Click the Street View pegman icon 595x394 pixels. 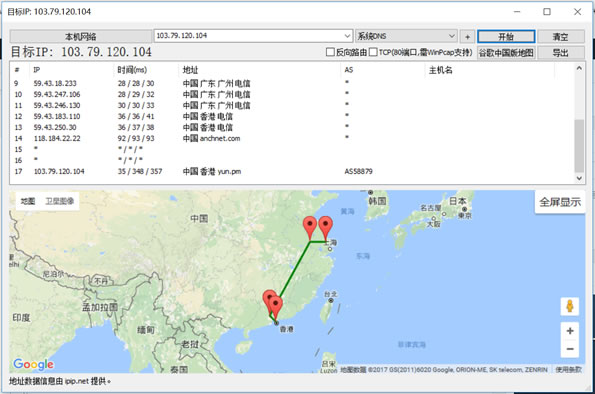click(x=570, y=306)
